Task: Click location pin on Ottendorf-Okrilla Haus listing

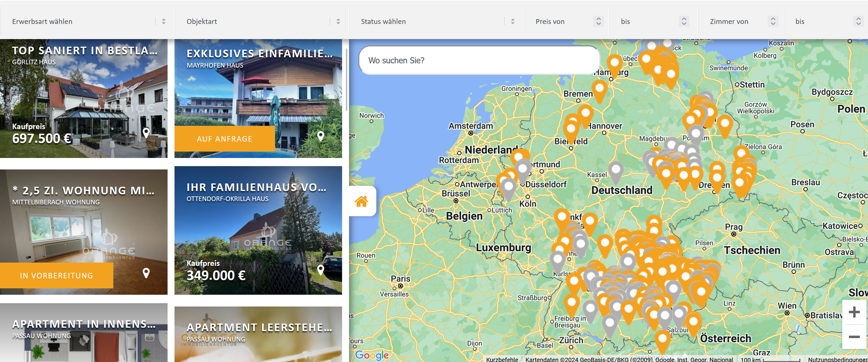Action: (321, 270)
